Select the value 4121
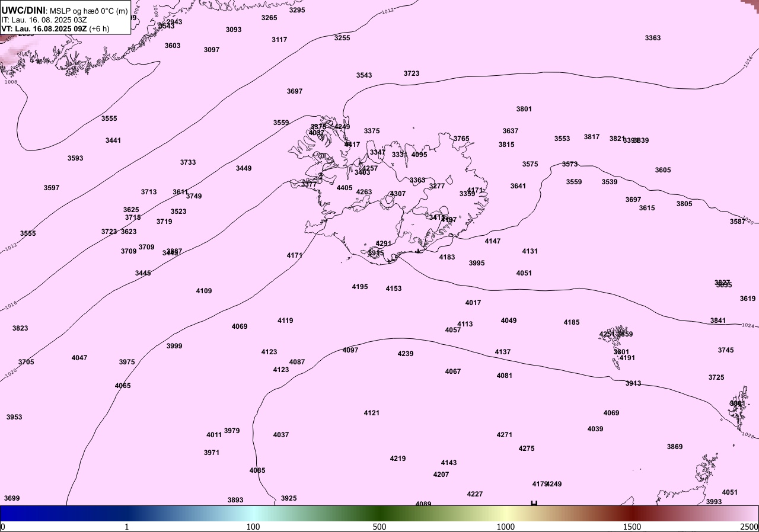This screenshot has width=759, height=532. tap(372, 413)
